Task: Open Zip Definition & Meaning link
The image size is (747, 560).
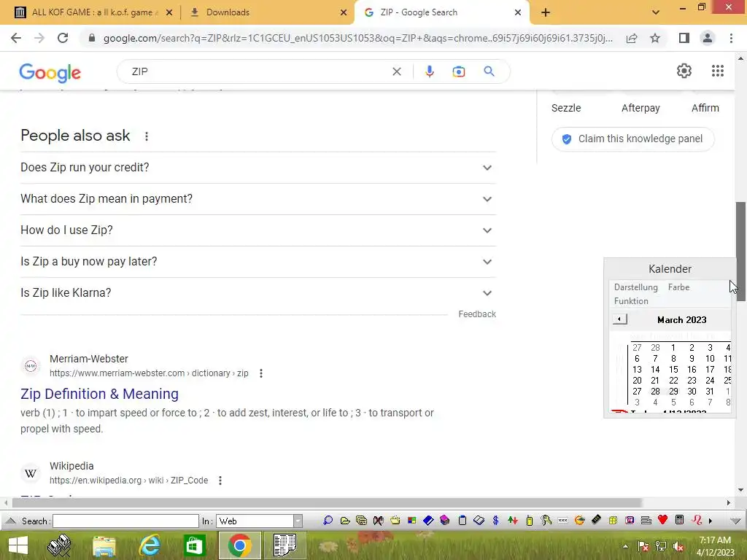Action: [x=99, y=394]
